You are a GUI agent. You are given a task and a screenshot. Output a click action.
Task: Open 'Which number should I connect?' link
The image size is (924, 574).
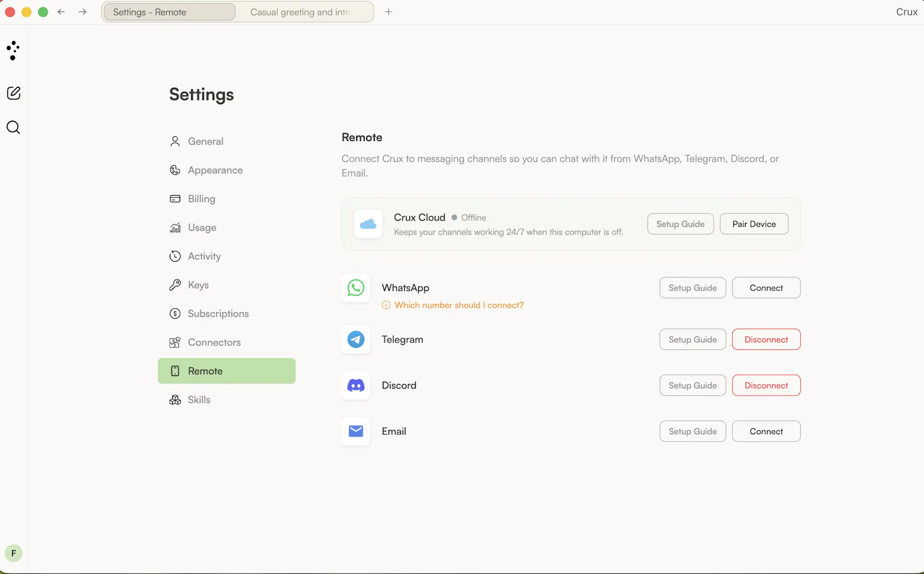pyautogui.click(x=459, y=305)
